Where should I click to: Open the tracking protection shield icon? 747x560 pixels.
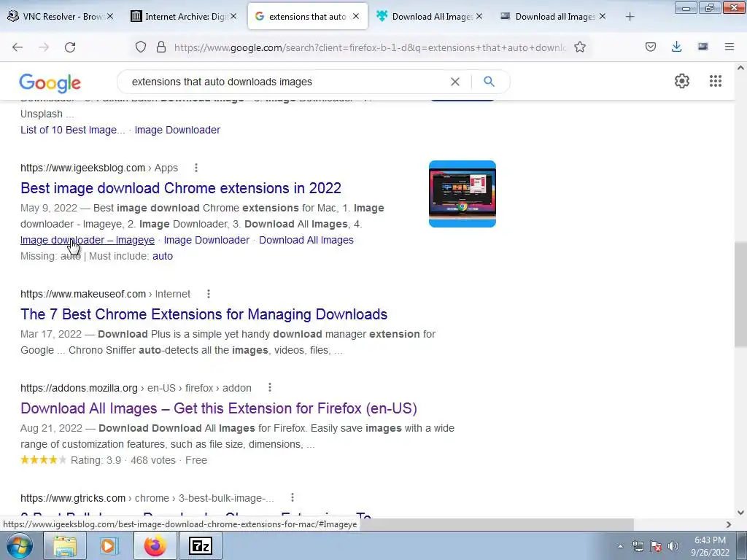pyautogui.click(x=141, y=47)
